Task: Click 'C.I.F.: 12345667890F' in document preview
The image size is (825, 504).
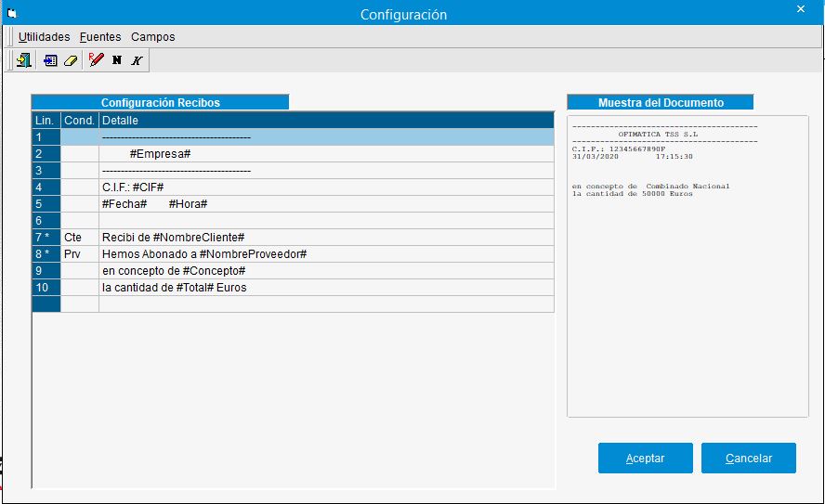Action: 619,149
